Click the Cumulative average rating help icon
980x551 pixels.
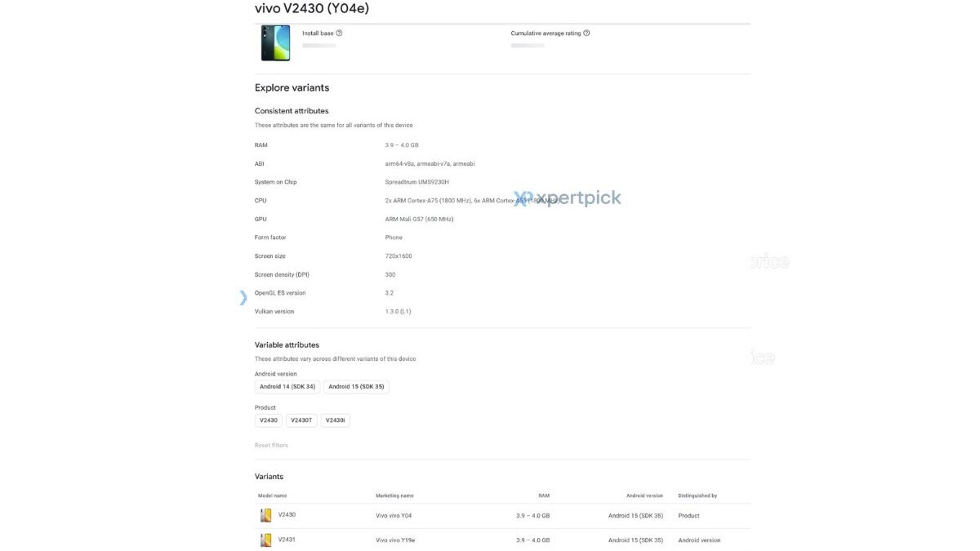(586, 33)
